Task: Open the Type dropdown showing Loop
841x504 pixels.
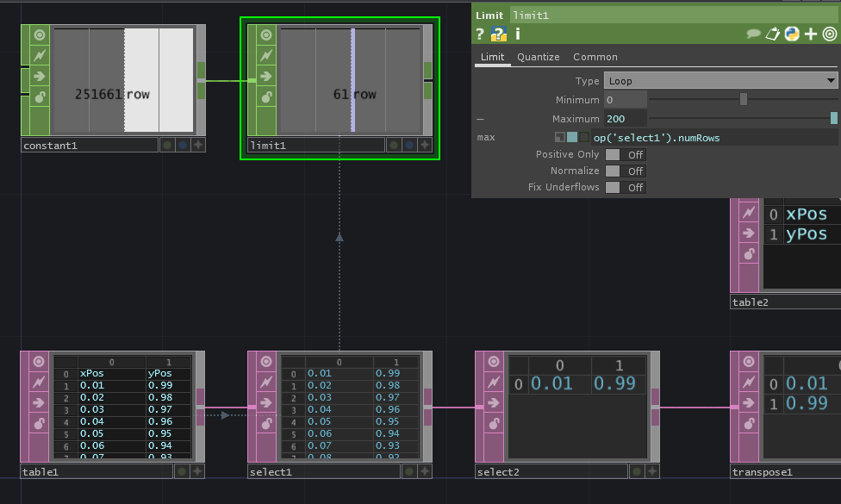Action: (x=720, y=81)
